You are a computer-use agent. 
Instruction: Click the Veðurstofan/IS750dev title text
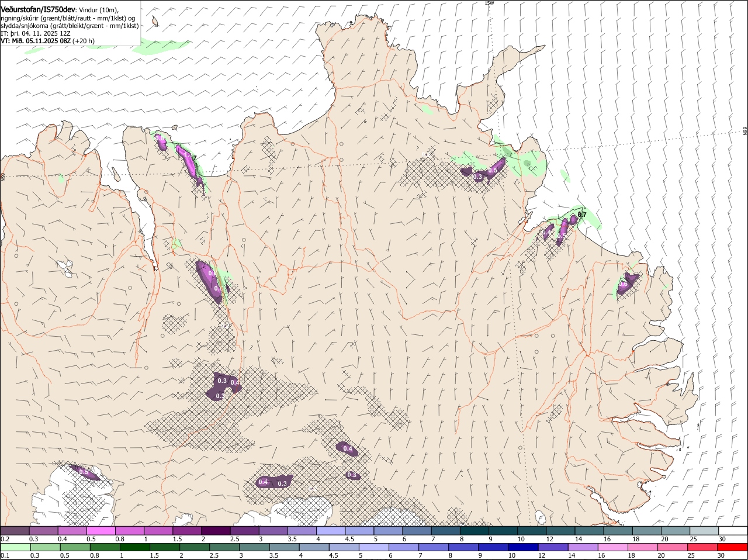(38, 9)
